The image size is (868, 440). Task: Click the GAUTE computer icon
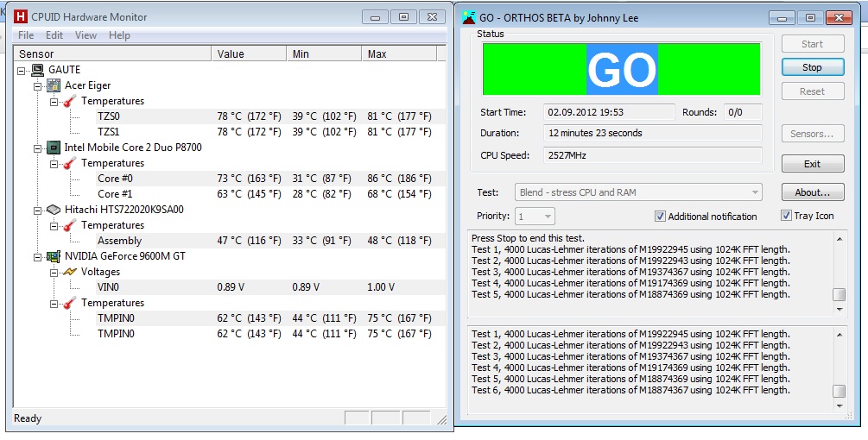38,70
